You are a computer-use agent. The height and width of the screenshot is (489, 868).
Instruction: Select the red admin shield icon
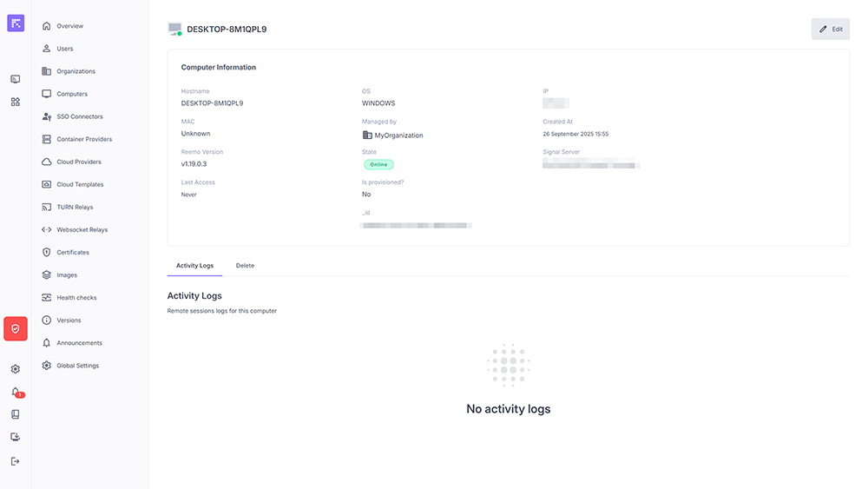coord(16,328)
